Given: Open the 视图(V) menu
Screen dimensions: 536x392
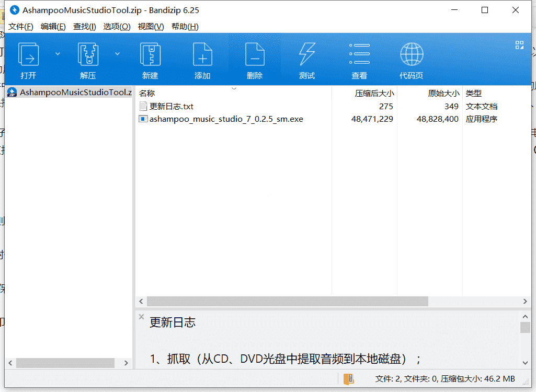Looking at the screenshot, I should 151,26.
